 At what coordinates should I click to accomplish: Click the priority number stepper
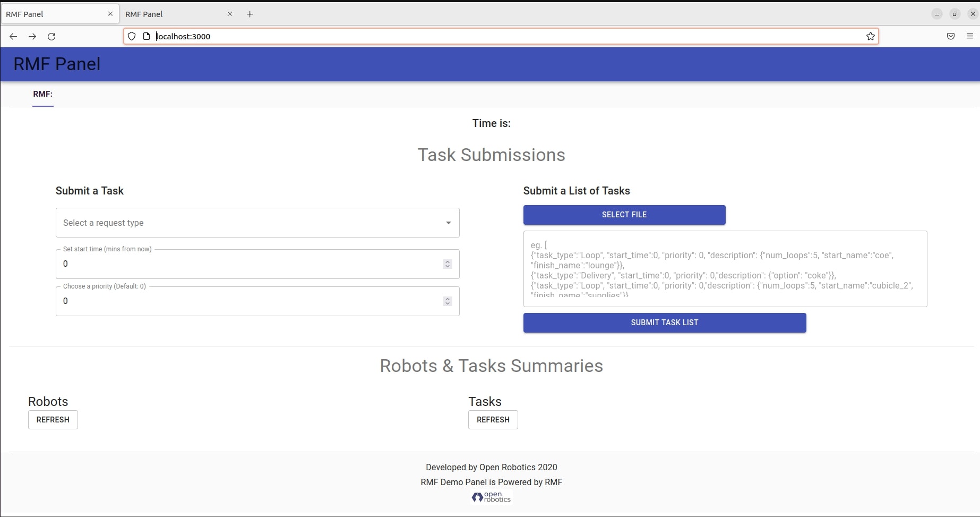448,301
